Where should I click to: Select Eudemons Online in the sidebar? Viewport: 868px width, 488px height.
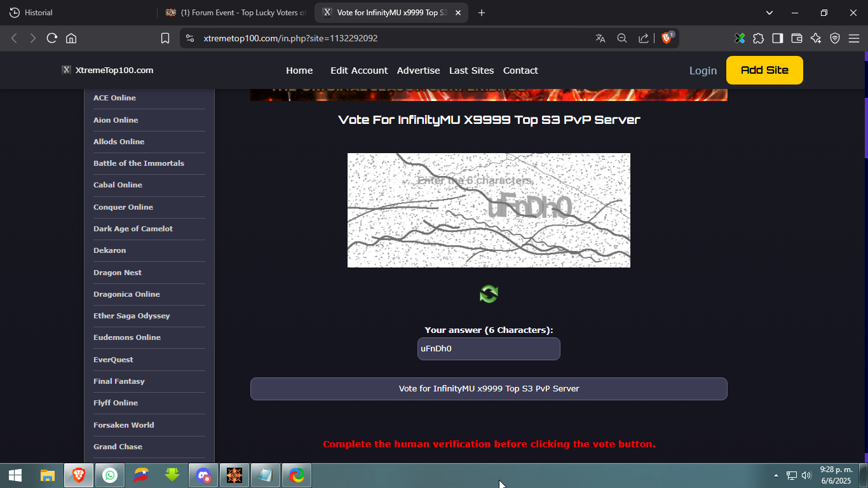point(127,337)
